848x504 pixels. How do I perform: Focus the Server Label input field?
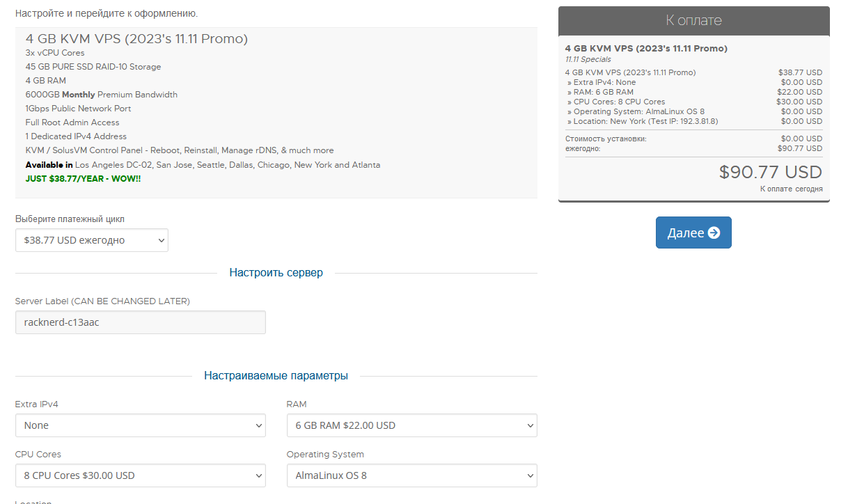141,322
